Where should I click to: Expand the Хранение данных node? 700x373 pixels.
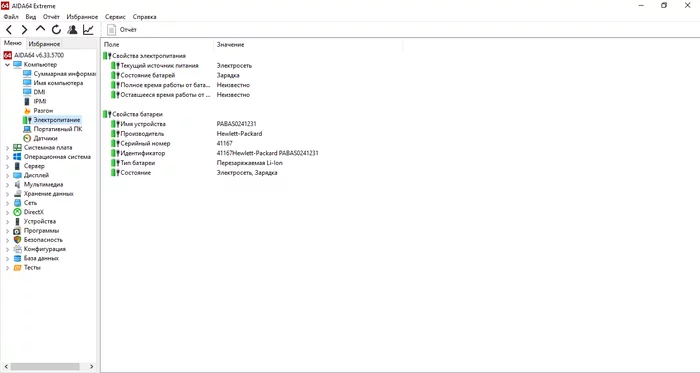7,194
